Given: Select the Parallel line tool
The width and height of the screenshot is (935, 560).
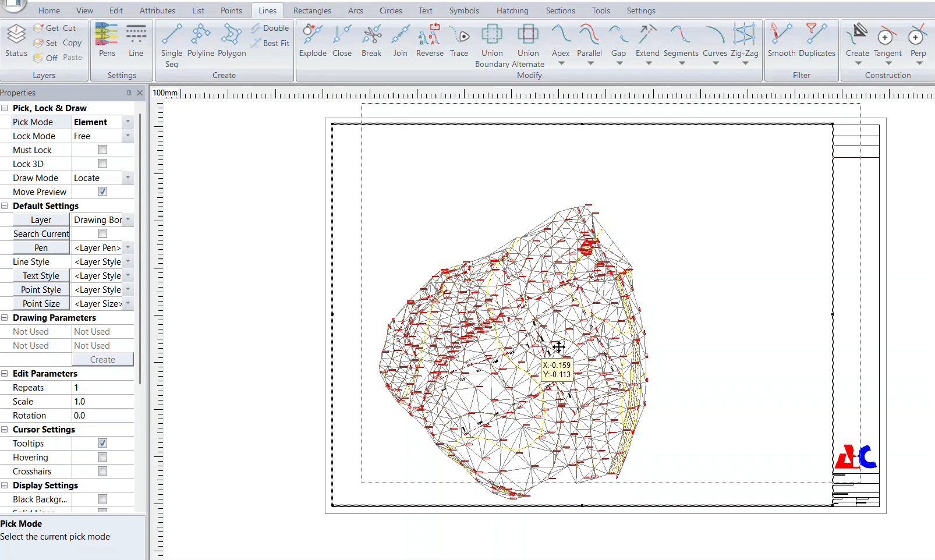Looking at the screenshot, I should click(589, 41).
